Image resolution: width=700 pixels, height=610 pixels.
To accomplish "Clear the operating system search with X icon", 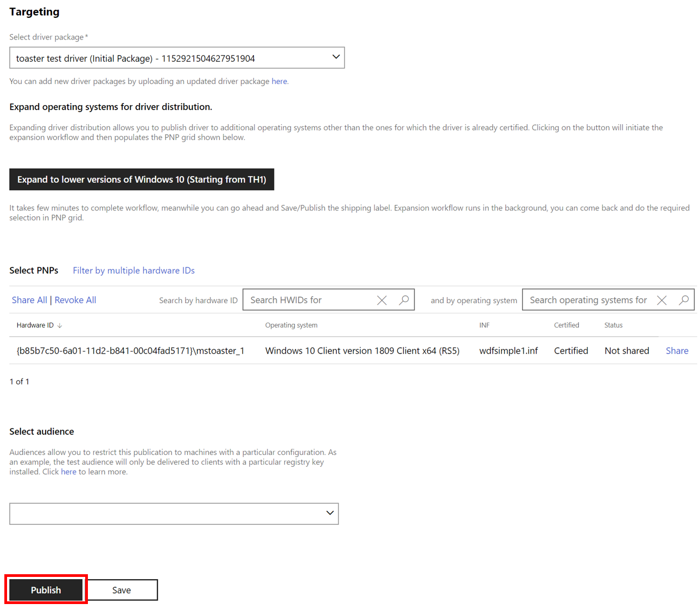I will click(x=662, y=300).
